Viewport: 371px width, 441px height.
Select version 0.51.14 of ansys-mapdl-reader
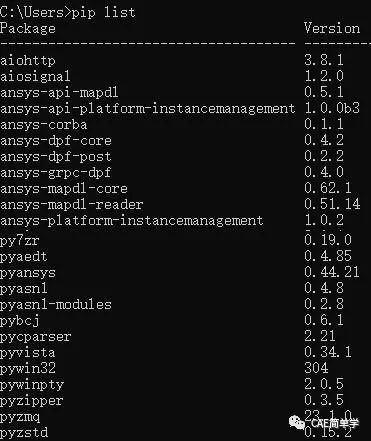pos(332,204)
